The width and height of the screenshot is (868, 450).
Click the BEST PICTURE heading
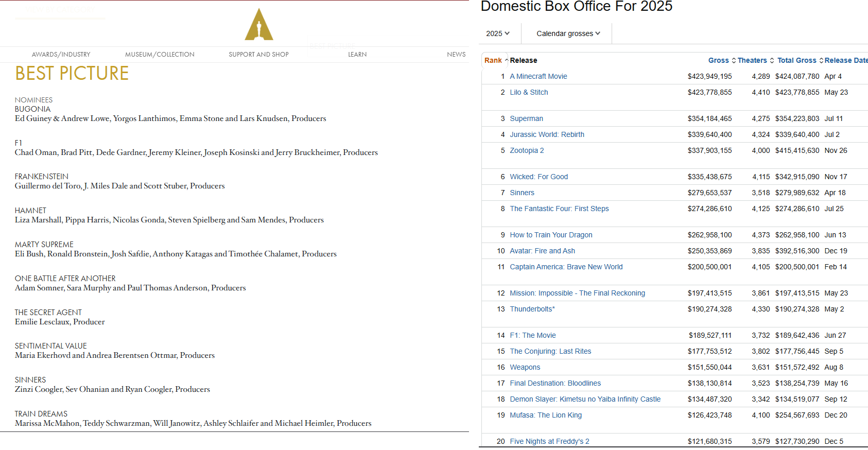pyautogui.click(x=72, y=74)
